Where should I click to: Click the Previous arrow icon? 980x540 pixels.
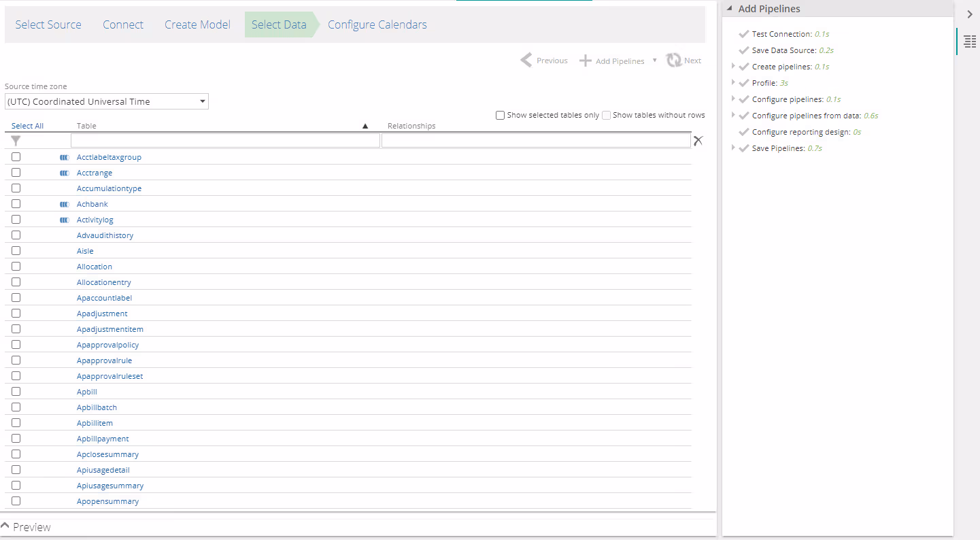tap(526, 61)
